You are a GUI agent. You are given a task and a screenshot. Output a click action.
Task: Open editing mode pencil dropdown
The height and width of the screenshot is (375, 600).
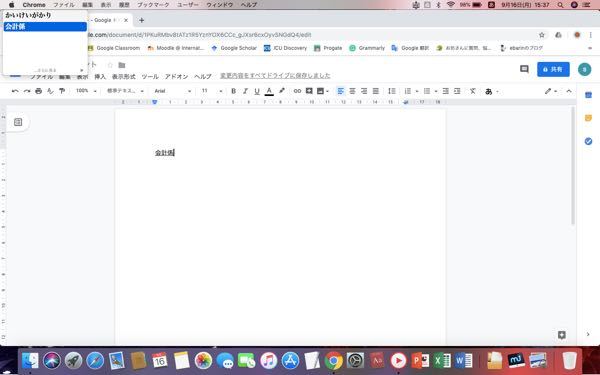[551, 91]
